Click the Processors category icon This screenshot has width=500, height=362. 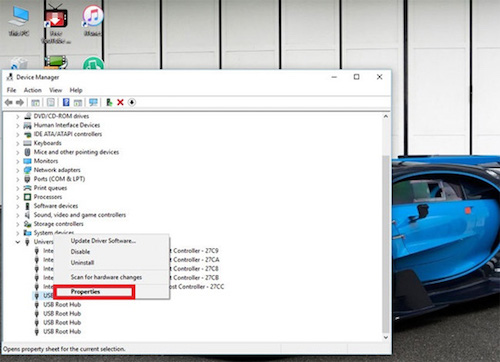(x=27, y=197)
